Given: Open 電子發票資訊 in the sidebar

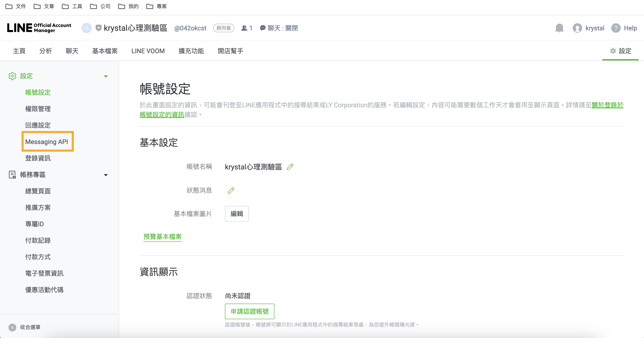Looking at the screenshot, I should click(x=44, y=273).
